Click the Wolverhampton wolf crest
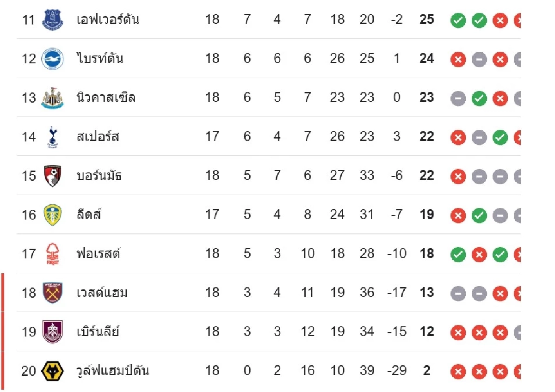The height and width of the screenshot is (392, 555). [x=52, y=371]
